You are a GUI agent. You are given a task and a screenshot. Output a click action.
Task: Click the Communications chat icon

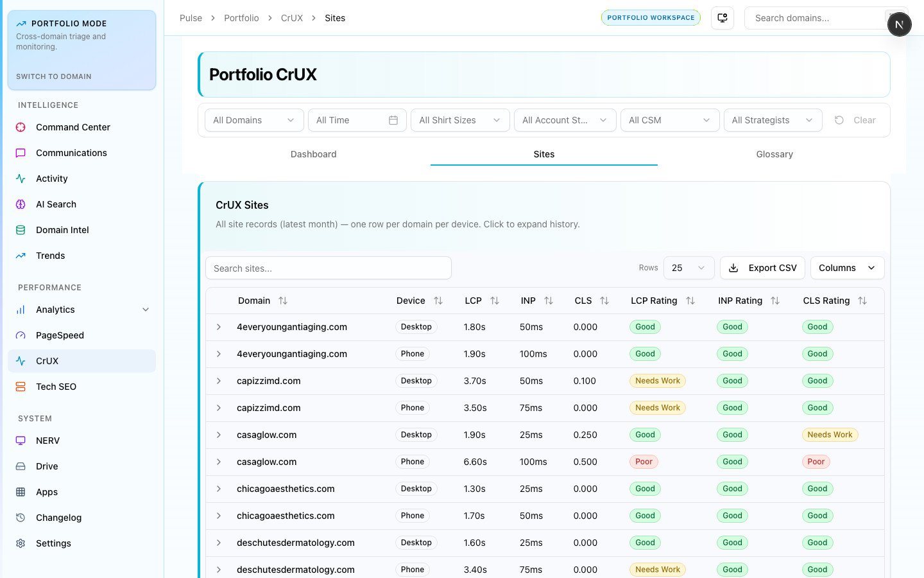(x=21, y=153)
